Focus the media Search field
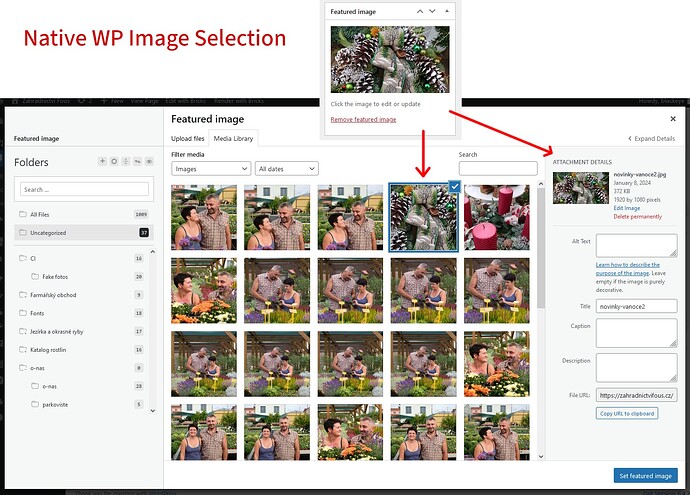The image size is (690, 495). tap(498, 169)
